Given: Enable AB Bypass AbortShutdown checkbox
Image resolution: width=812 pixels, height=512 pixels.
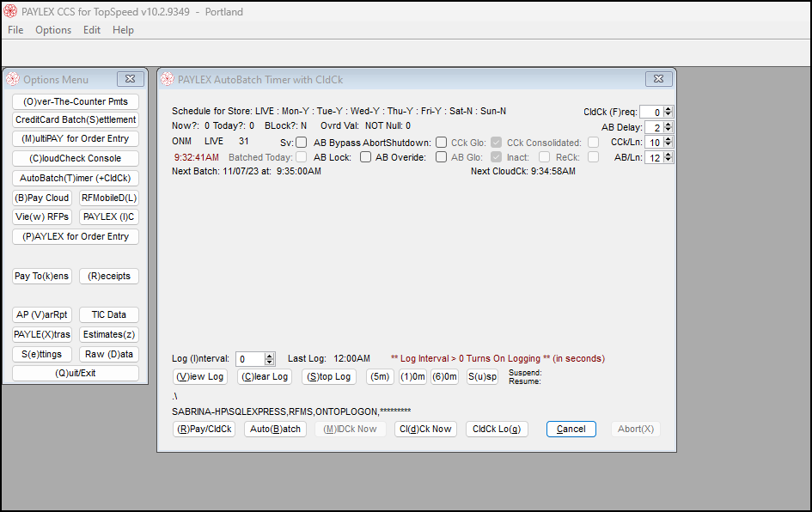Looking at the screenshot, I should point(441,143).
